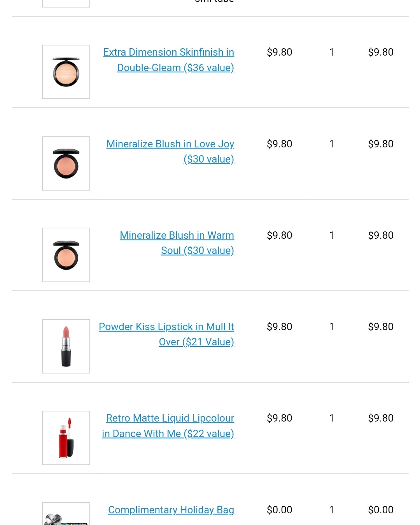Open Complimentary Holiday Bag link
The image size is (420, 525).
pos(171,509)
